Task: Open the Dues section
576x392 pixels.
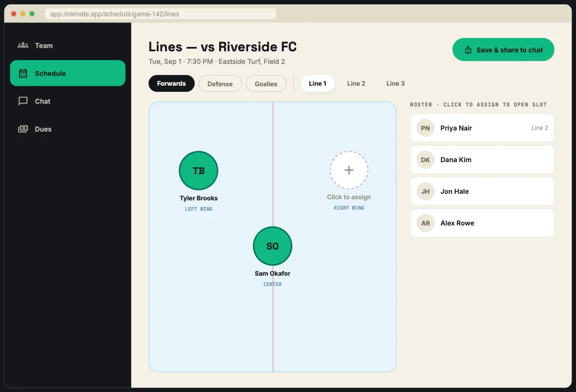Action: [x=68, y=129]
